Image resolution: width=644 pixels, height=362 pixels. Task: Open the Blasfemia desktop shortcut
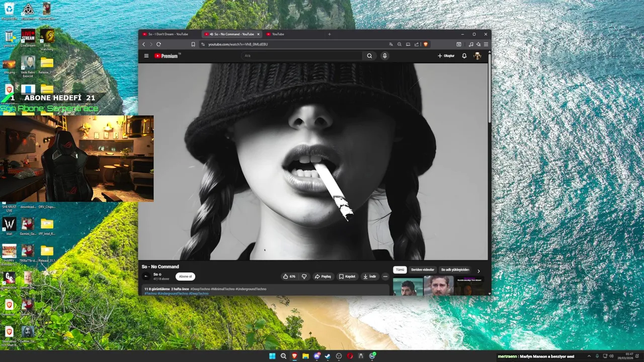(28, 12)
